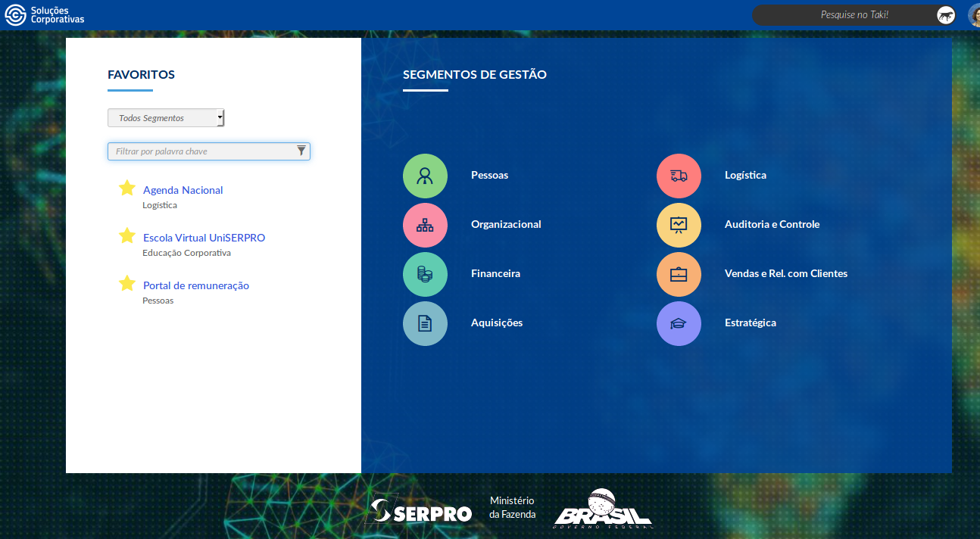Click the Taki mascot search icon
The height and width of the screenshot is (539, 980).
(946, 15)
